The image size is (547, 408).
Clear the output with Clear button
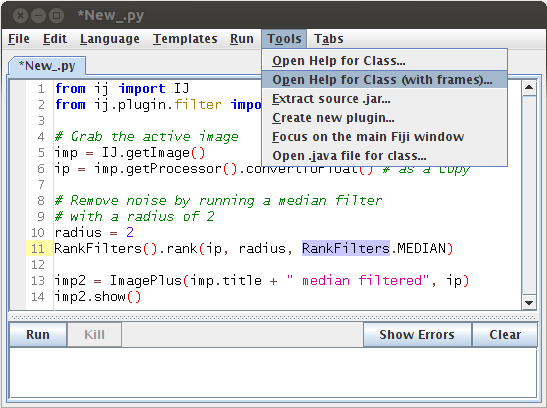(505, 334)
